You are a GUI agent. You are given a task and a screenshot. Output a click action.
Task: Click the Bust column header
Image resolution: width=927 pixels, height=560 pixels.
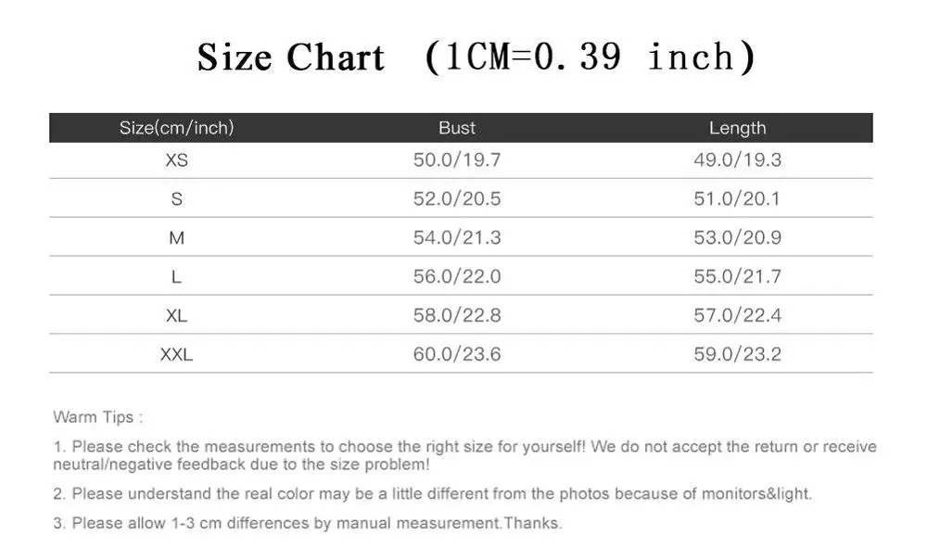coord(457,128)
